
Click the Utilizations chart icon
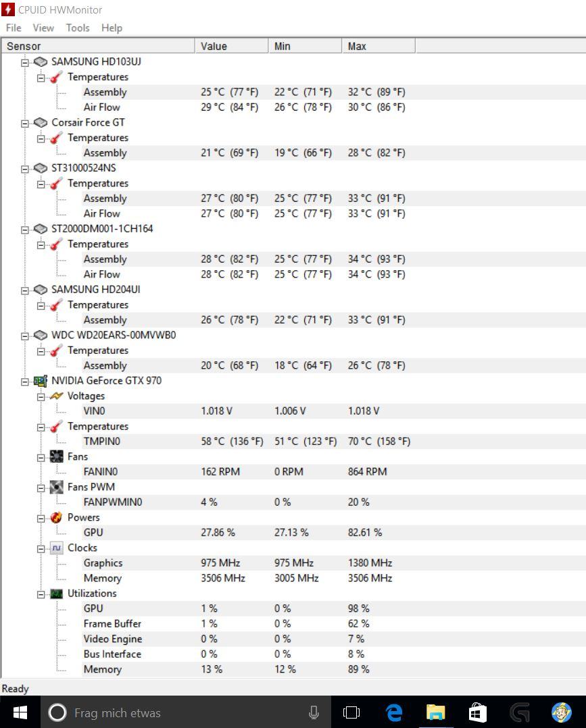coord(57,594)
